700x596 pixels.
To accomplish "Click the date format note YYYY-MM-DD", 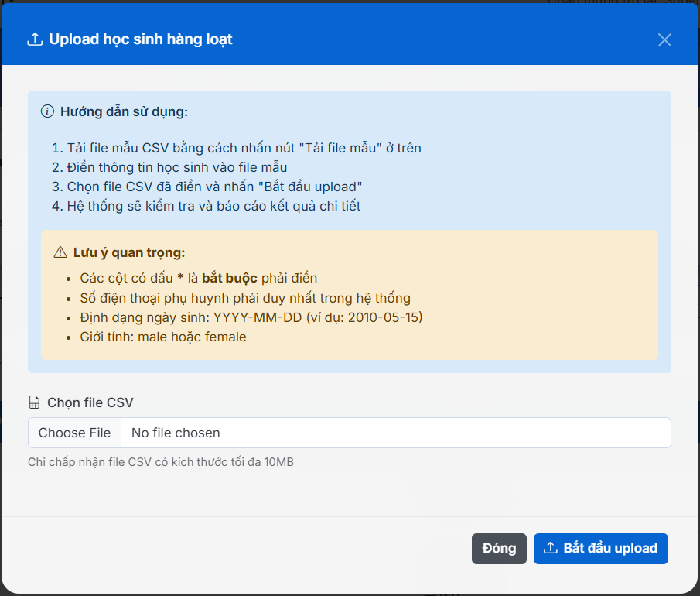I will click(x=251, y=317).
